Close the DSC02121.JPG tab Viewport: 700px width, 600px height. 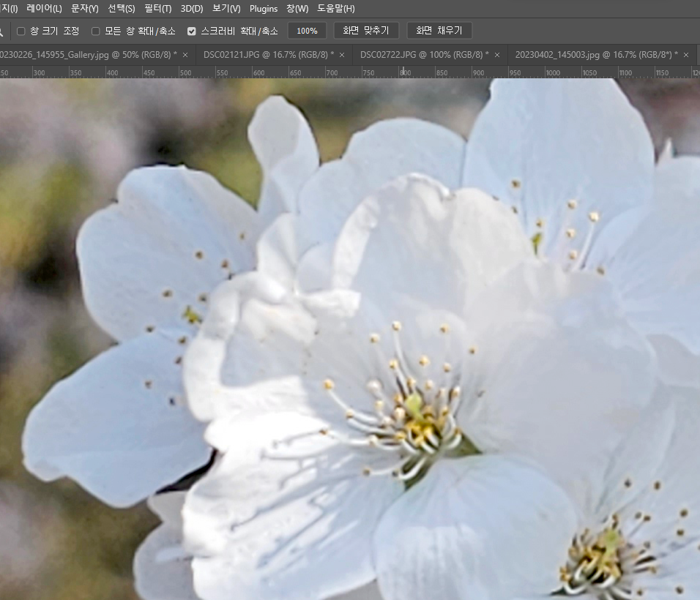pyautogui.click(x=342, y=55)
